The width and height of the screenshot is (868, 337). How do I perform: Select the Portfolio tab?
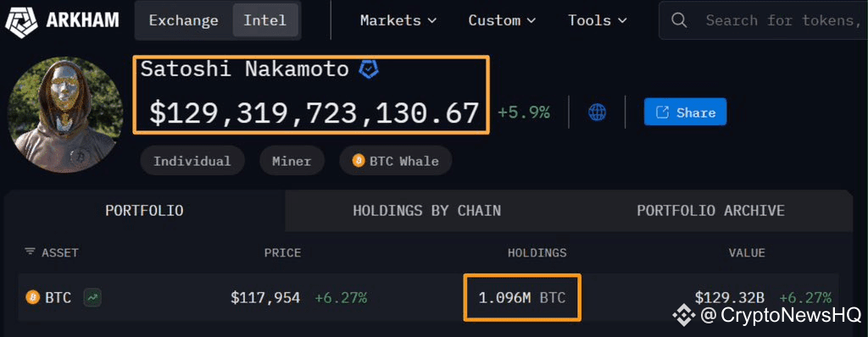(x=144, y=211)
